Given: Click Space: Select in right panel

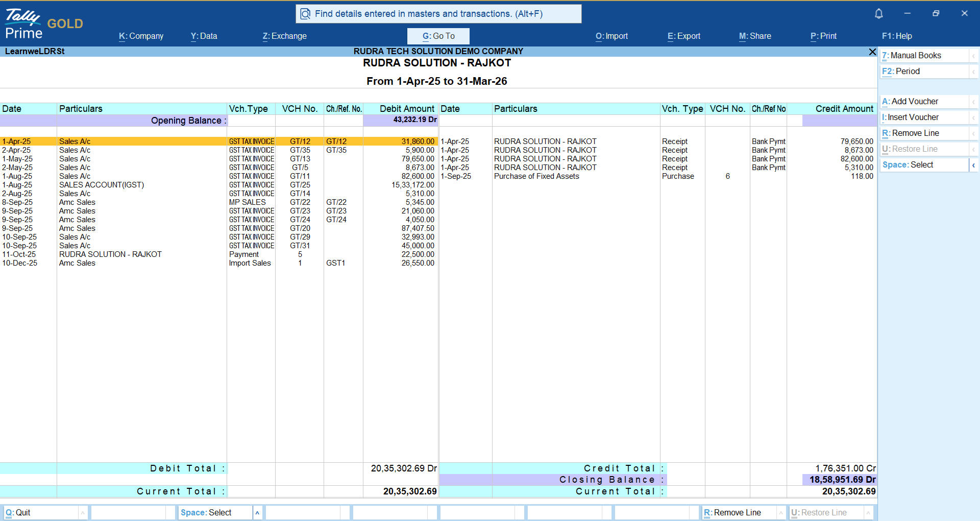Looking at the screenshot, I should click(924, 165).
